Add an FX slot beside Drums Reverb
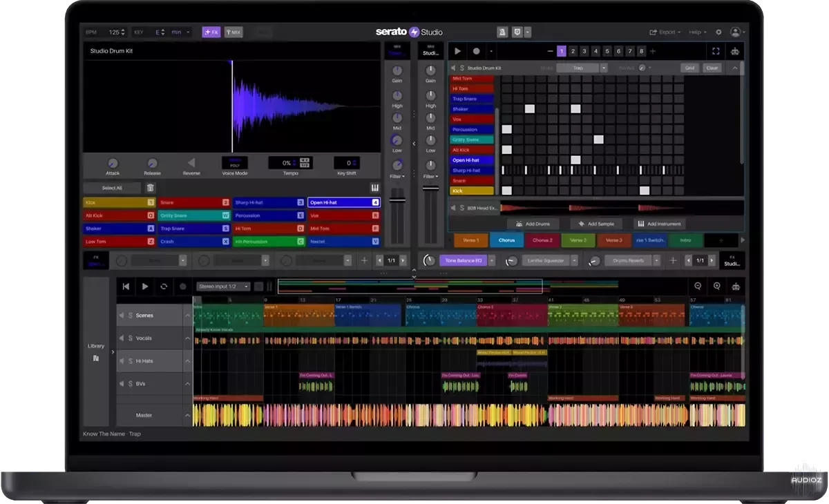Viewport: 829px width, 504px height. [x=674, y=260]
